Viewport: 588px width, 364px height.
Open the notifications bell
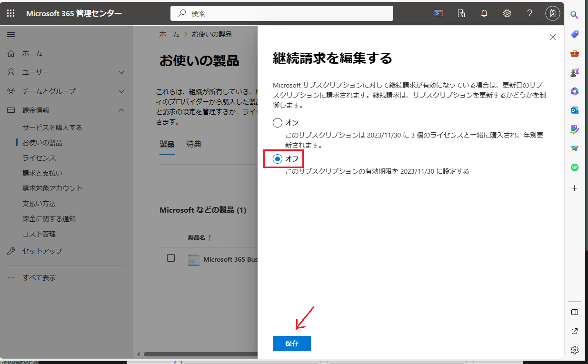coord(484,13)
